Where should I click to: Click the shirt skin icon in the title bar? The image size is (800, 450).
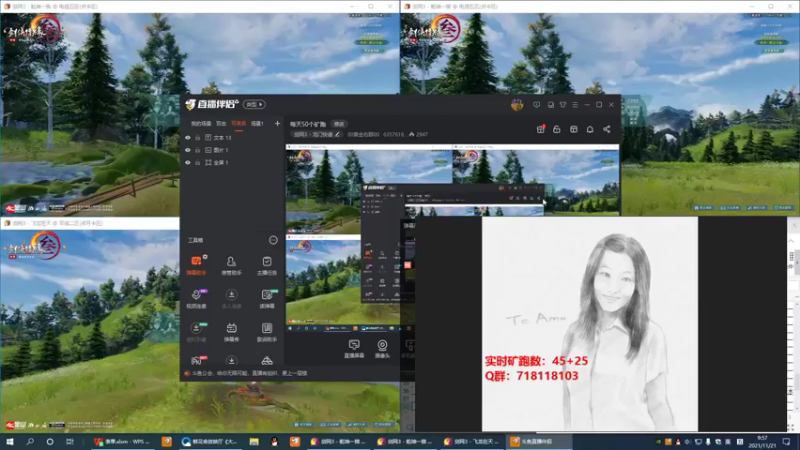tap(563, 105)
